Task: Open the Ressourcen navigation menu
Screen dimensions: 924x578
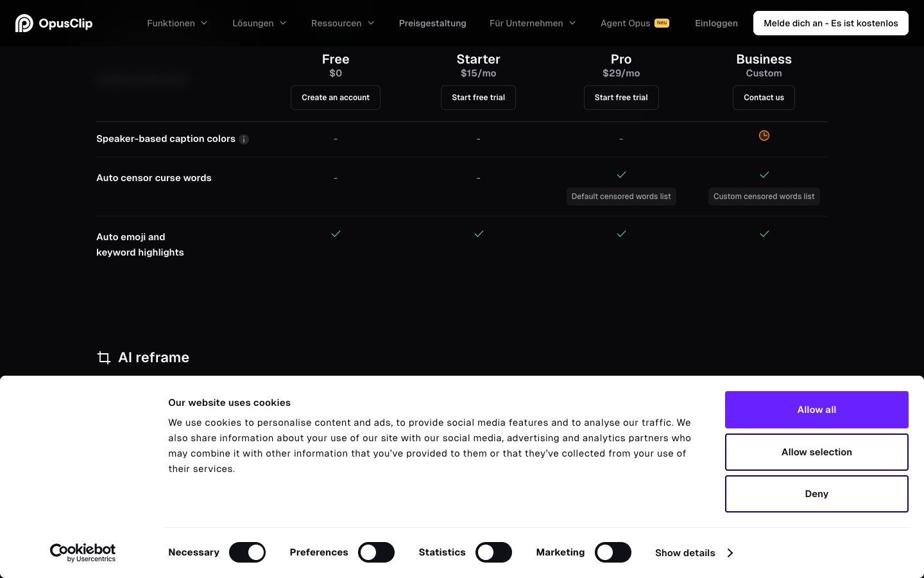Action: point(343,23)
